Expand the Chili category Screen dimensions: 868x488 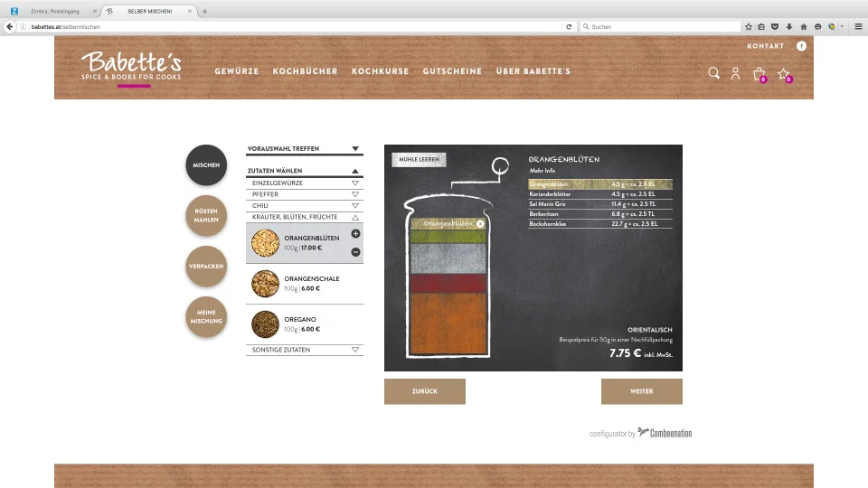305,206
